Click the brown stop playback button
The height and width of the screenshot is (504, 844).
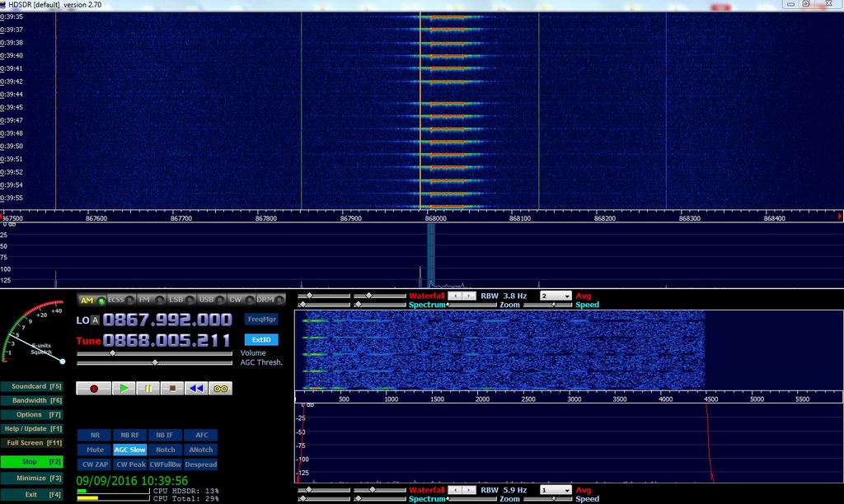pyautogui.click(x=171, y=388)
